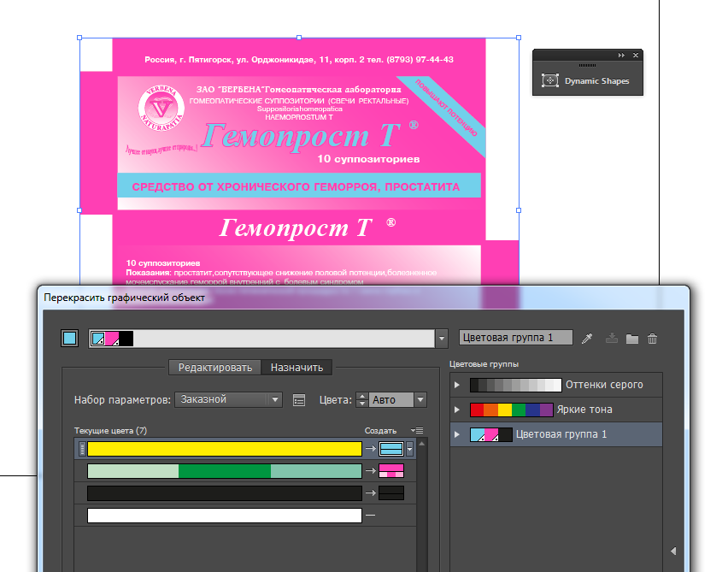The height and width of the screenshot is (572, 728).
Task: Select the Яркие тона bright swatch strip
Action: pos(512,410)
